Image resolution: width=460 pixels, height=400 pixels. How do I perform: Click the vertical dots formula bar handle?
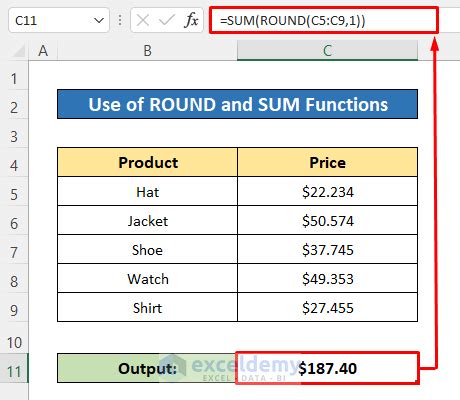tap(120, 21)
